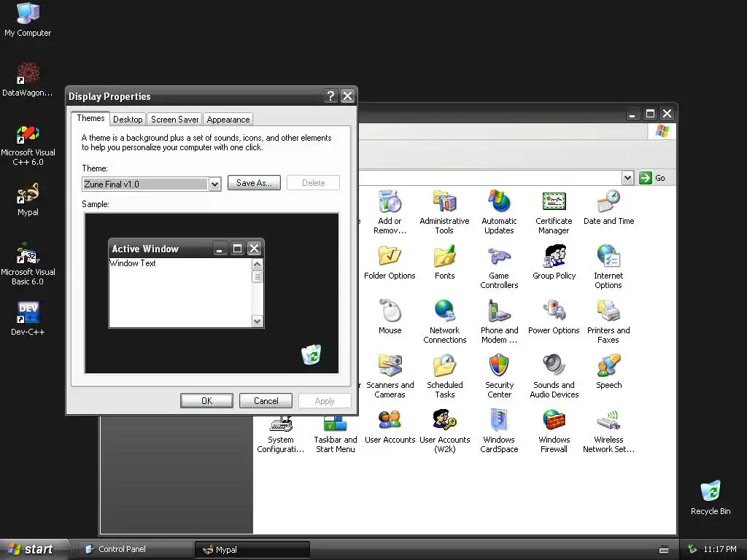This screenshot has height=560, width=747.
Task: Switch to Mypal taskbar button
Action: (252, 550)
